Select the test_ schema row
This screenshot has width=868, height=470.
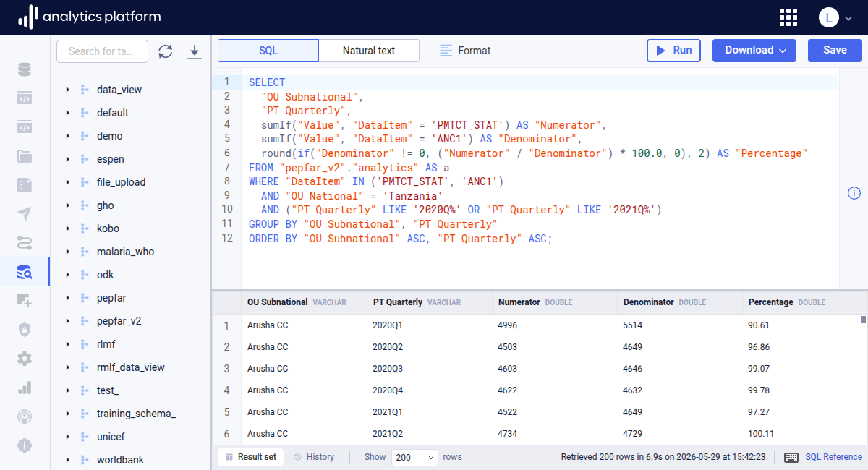[x=130, y=390]
